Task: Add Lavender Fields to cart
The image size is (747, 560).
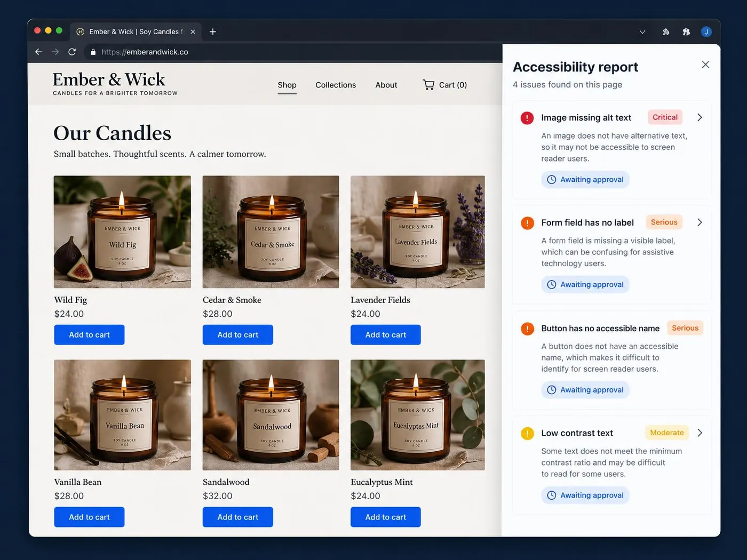Action: 386,335
